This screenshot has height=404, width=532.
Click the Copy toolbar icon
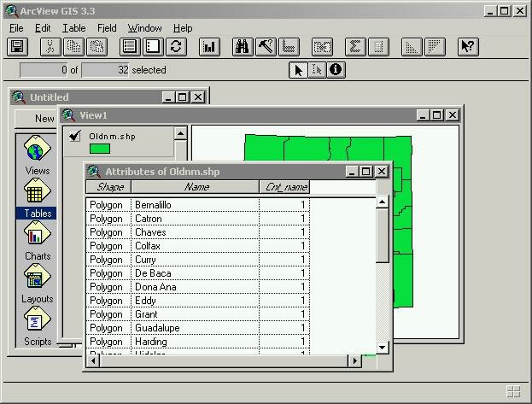(73, 46)
